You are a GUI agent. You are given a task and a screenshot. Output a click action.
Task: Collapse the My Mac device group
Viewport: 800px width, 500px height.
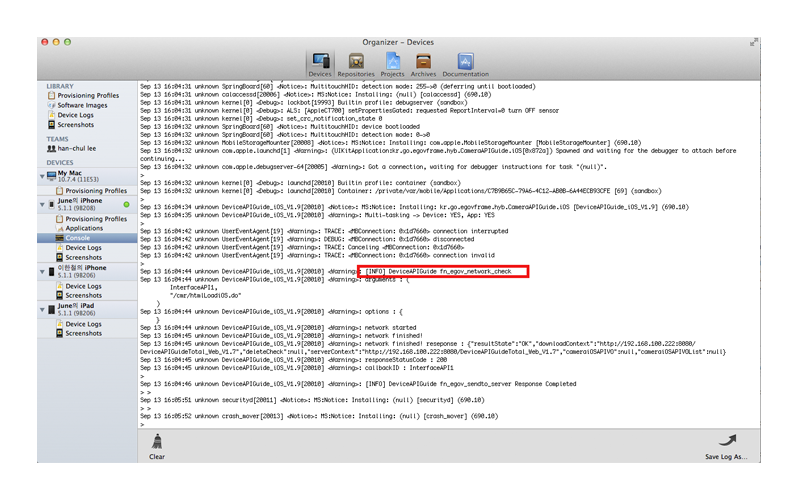[42, 176]
